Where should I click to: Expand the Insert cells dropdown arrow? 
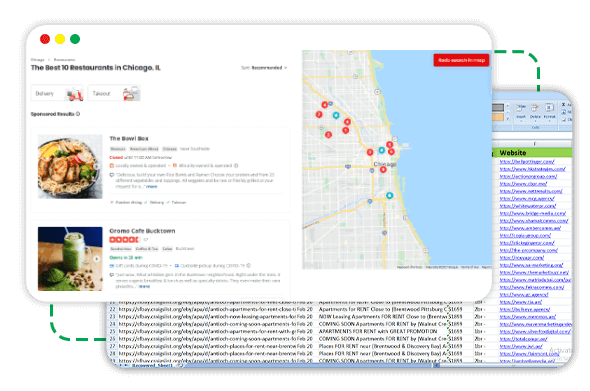point(521,121)
